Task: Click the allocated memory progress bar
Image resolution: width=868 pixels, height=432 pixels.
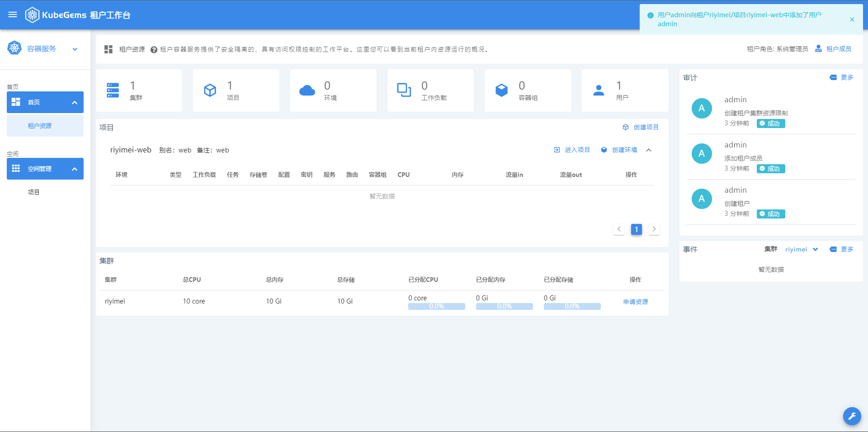Action: (505, 306)
